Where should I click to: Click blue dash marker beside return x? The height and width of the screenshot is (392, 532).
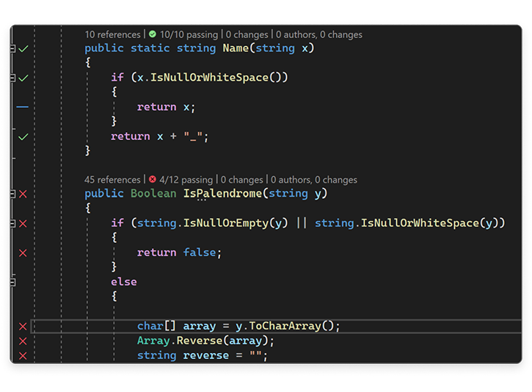[x=23, y=107]
